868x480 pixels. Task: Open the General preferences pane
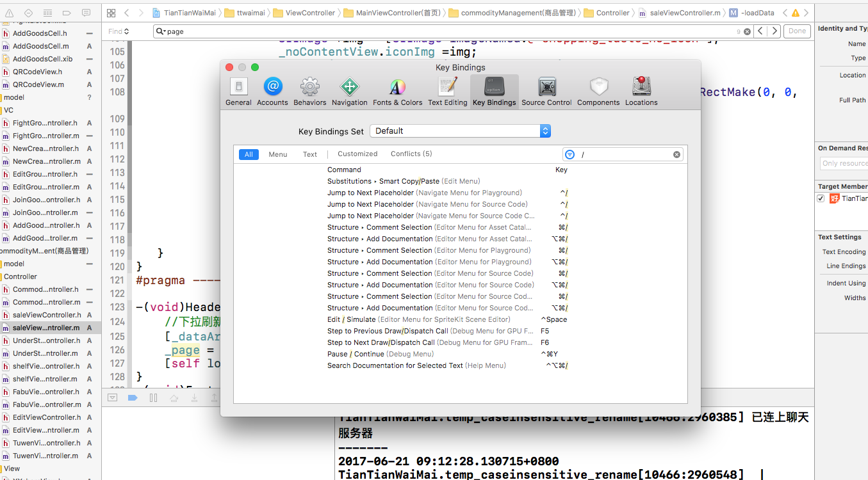(x=238, y=92)
